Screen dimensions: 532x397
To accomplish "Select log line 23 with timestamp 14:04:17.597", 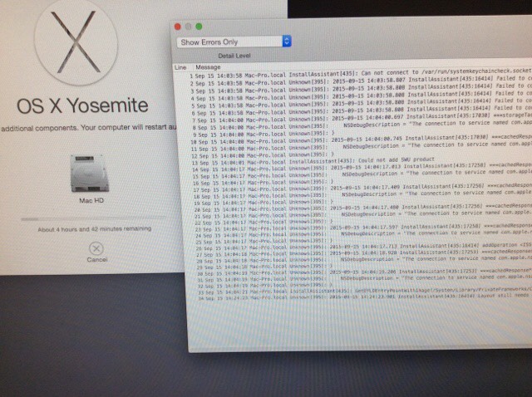I will (x=362, y=228).
